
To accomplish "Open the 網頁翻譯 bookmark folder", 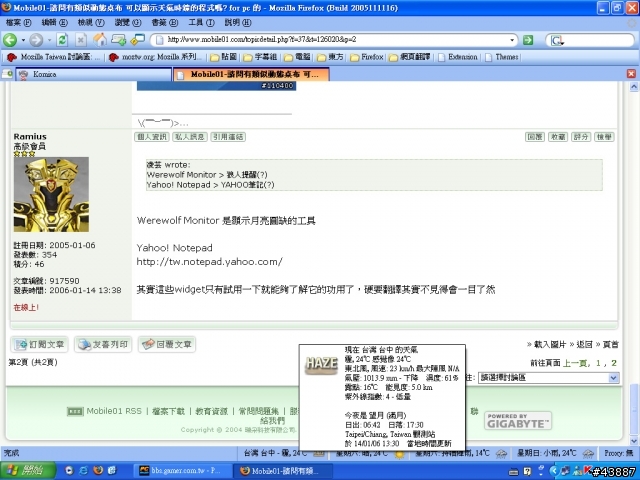I will pyautogui.click(x=409, y=57).
